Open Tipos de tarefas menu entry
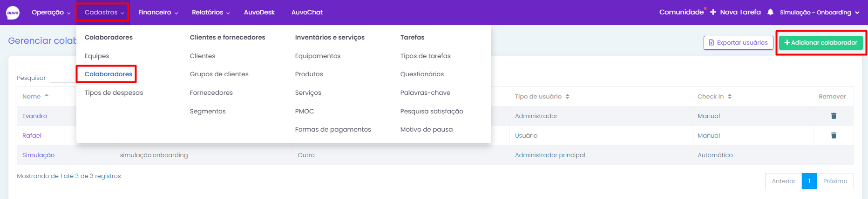 [425, 56]
